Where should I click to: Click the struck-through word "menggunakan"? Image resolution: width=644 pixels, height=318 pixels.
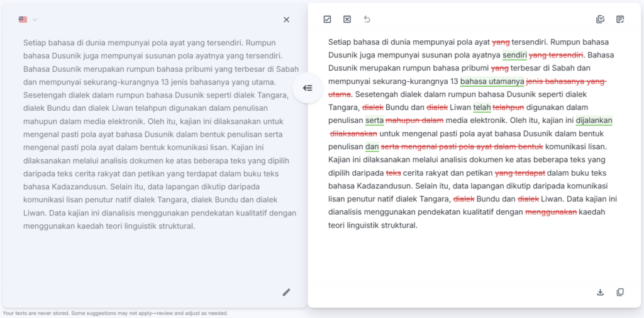click(x=550, y=212)
